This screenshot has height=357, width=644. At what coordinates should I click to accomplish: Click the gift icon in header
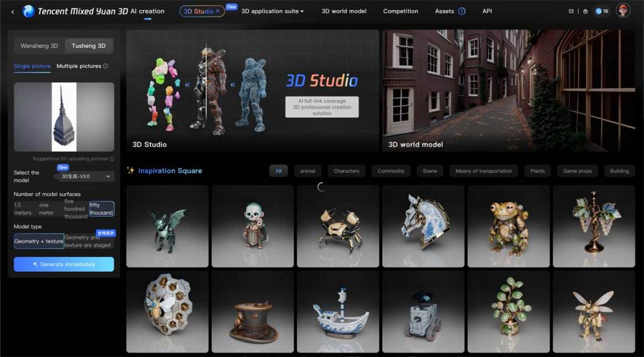tap(585, 11)
